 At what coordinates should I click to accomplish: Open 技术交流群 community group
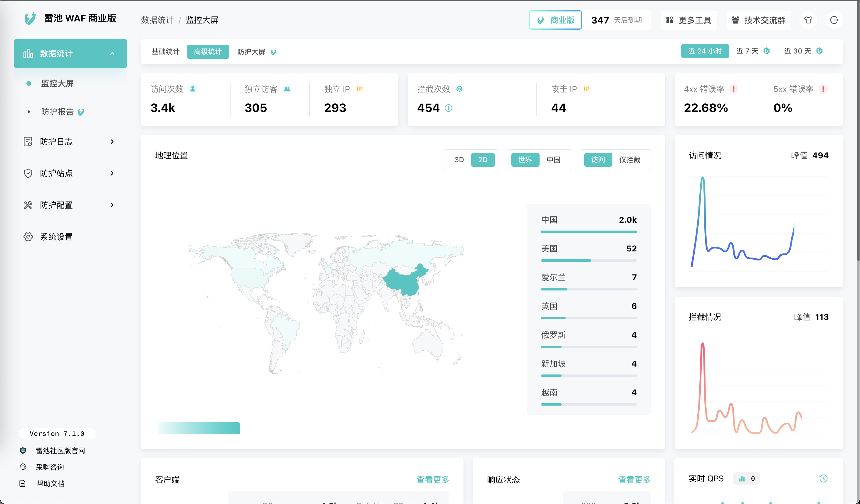point(758,20)
